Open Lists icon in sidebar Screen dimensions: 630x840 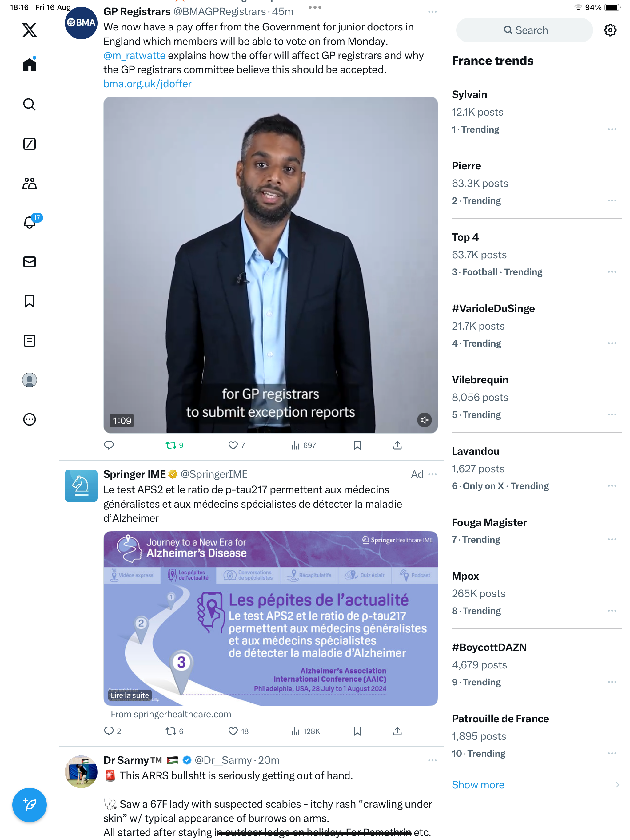point(29,341)
